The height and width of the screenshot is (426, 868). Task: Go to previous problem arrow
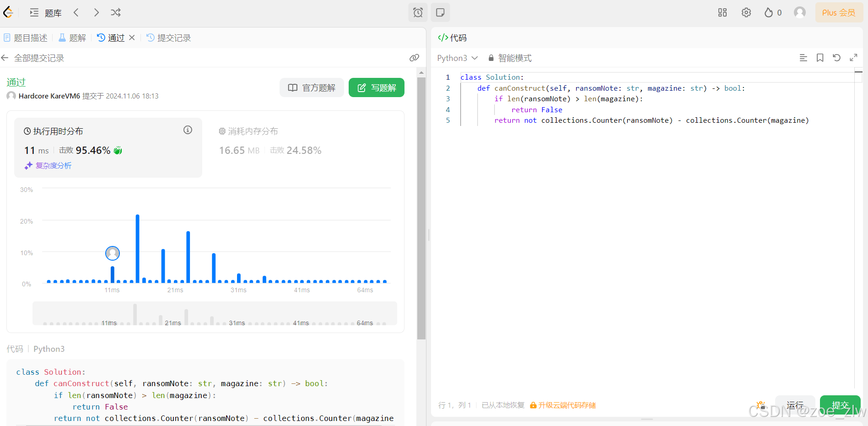point(76,12)
